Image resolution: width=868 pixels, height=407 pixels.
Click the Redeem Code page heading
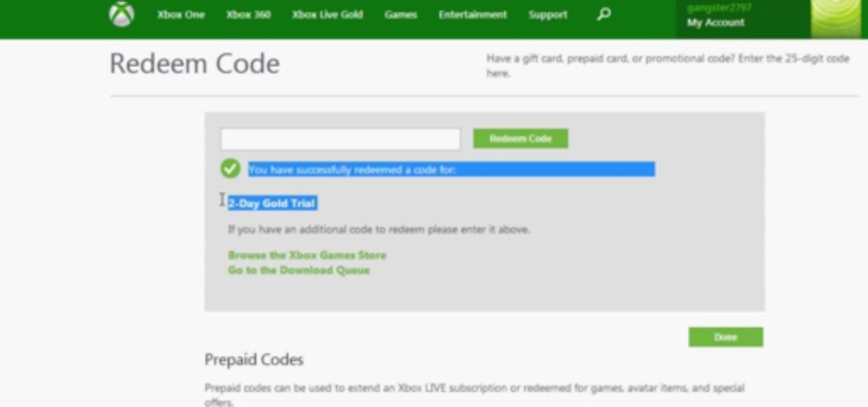(x=194, y=63)
